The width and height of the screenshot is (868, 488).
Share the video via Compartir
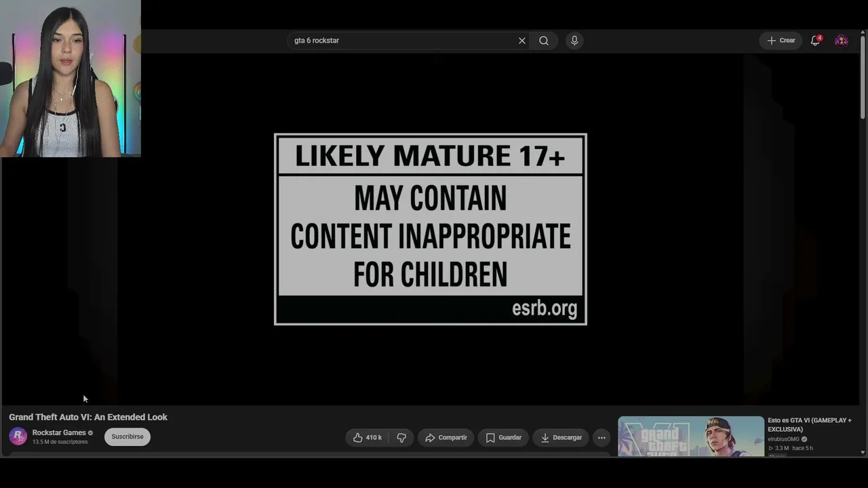tap(446, 438)
